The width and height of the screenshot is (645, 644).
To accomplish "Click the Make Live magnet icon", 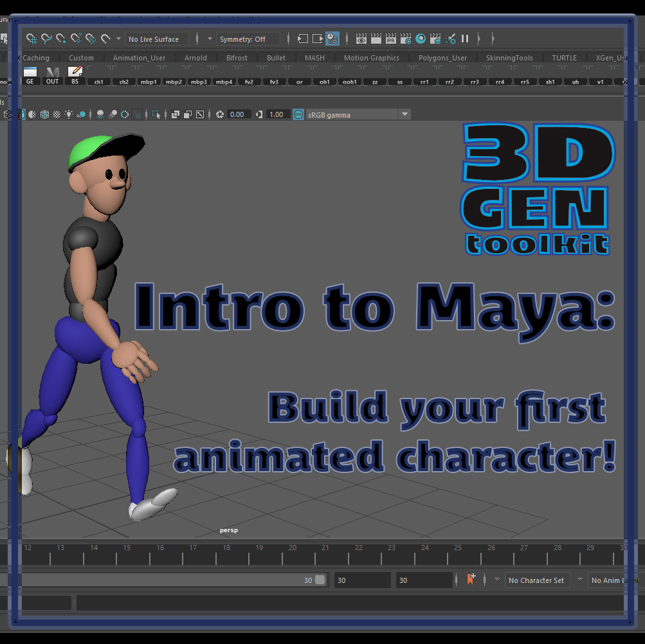I will tap(105, 39).
